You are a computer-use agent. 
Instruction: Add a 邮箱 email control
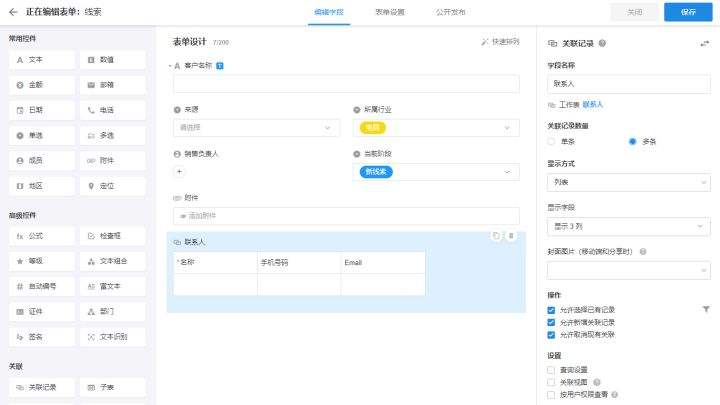tap(112, 85)
